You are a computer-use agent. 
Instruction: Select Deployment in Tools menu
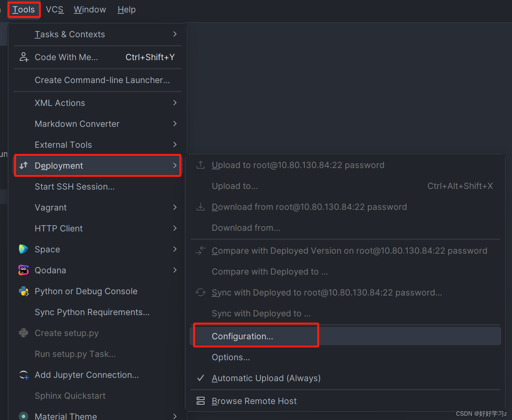point(97,165)
